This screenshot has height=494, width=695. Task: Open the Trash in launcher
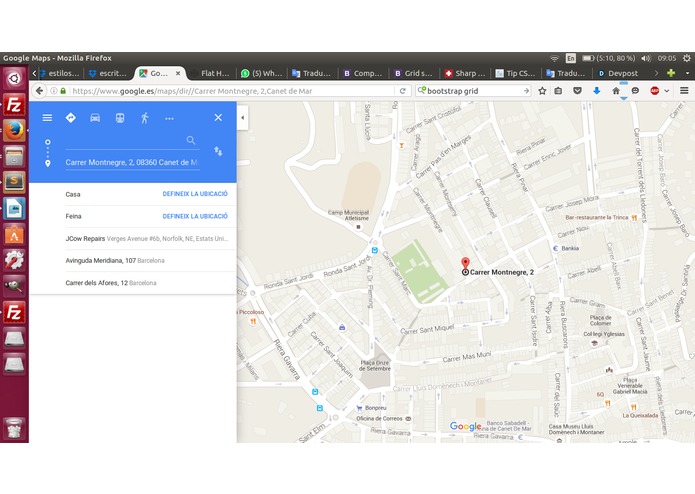coord(14,428)
